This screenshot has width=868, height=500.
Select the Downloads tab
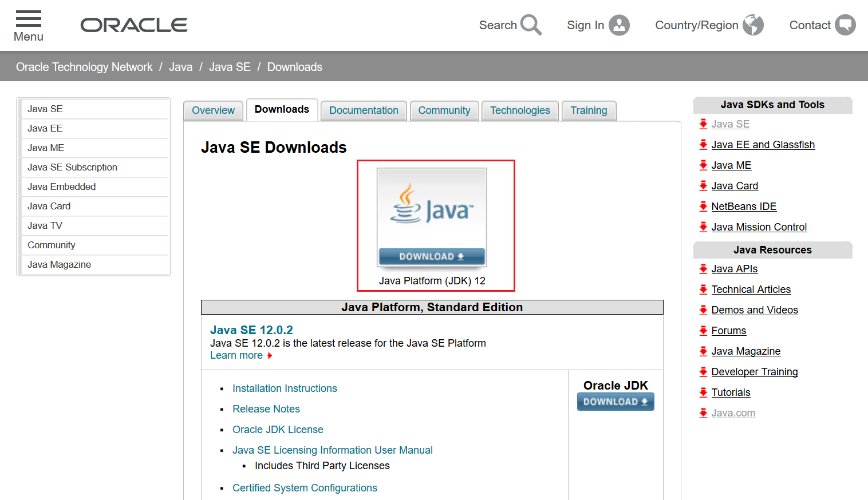[x=282, y=109]
